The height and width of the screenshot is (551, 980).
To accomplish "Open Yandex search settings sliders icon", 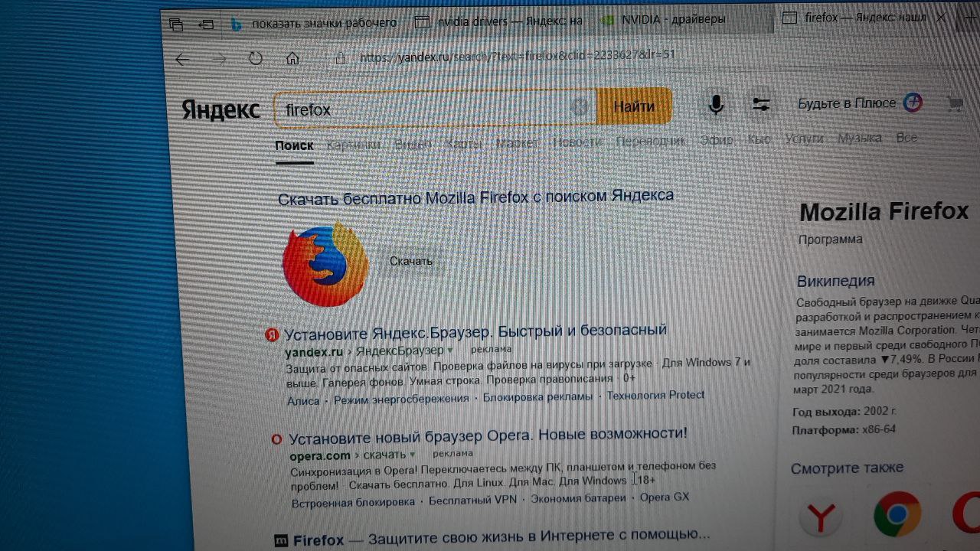I will [x=761, y=104].
